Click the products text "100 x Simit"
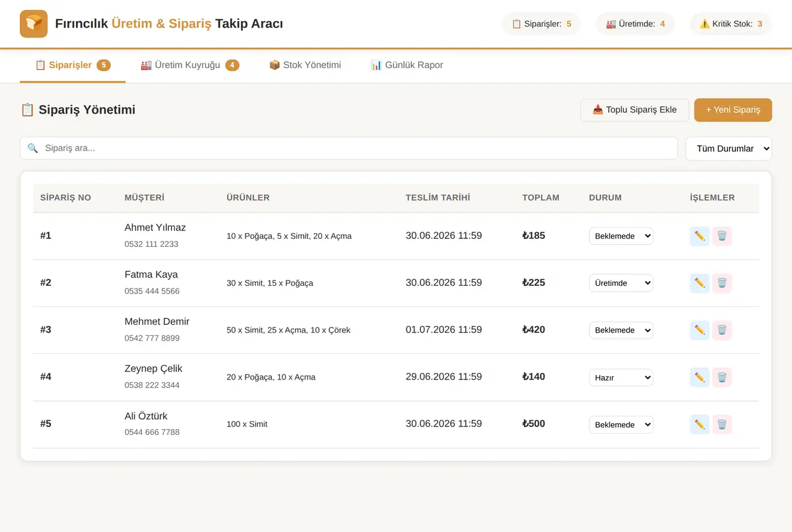 [x=247, y=424]
